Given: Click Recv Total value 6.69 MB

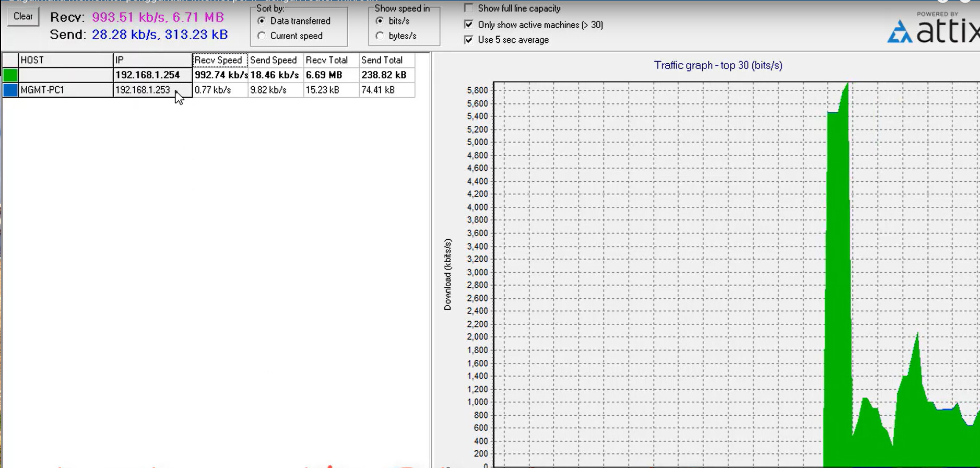Looking at the screenshot, I should coord(331,75).
